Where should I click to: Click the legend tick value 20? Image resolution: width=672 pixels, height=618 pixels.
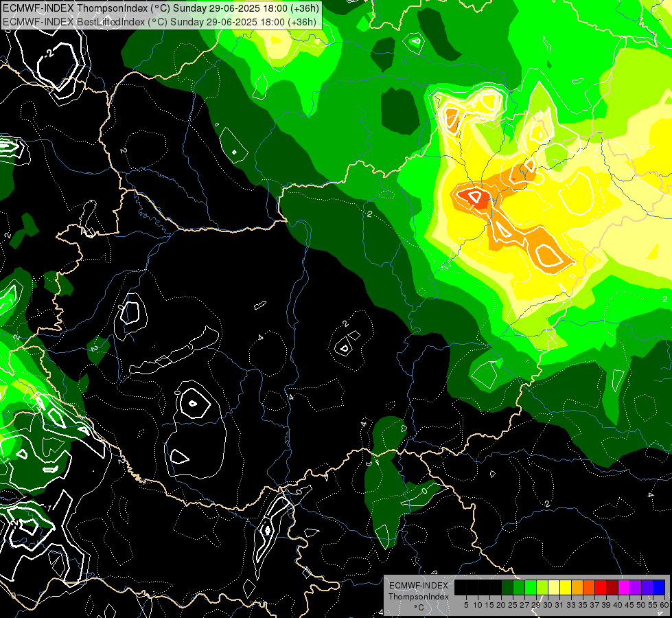[501, 605]
